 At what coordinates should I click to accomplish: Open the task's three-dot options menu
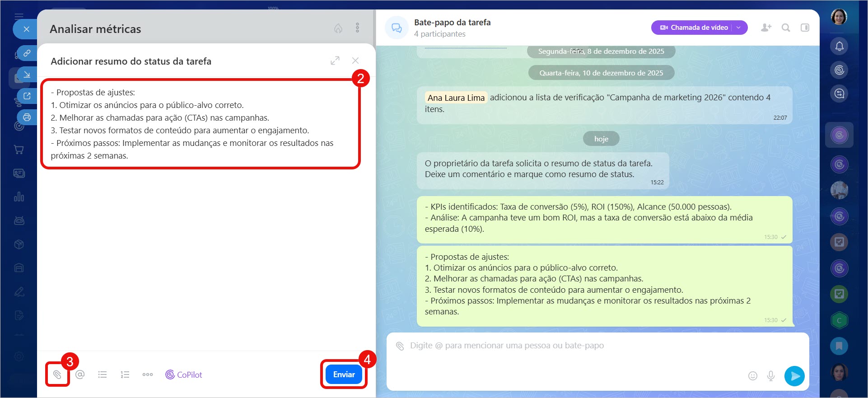[357, 28]
